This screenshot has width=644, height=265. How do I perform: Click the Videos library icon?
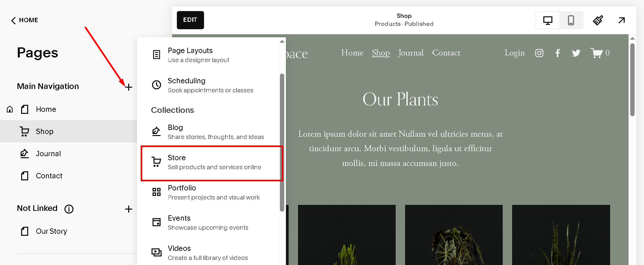point(156,252)
